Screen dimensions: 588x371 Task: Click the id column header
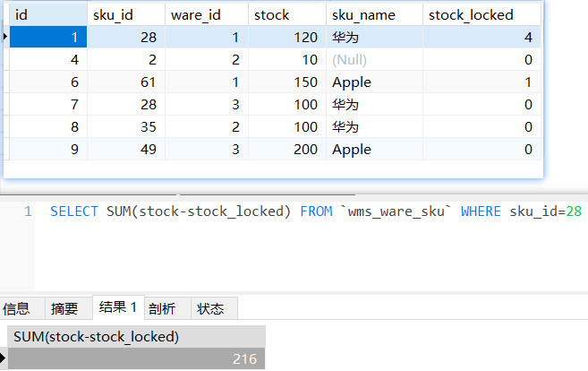point(45,14)
